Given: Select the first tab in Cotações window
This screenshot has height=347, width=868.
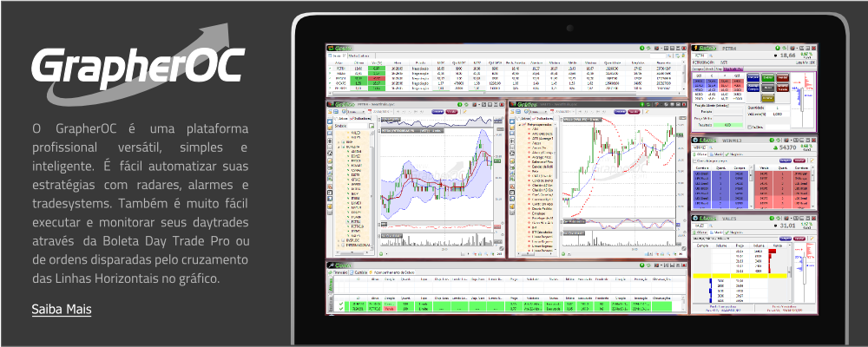Looking at the screenshot, I should pos(337,56).
